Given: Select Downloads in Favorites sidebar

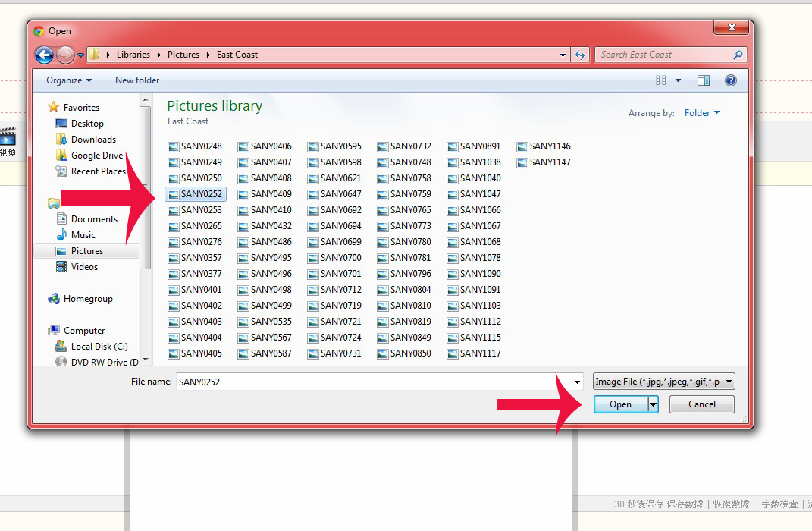Looking at the screenshot, I should [x=93, y=140].
